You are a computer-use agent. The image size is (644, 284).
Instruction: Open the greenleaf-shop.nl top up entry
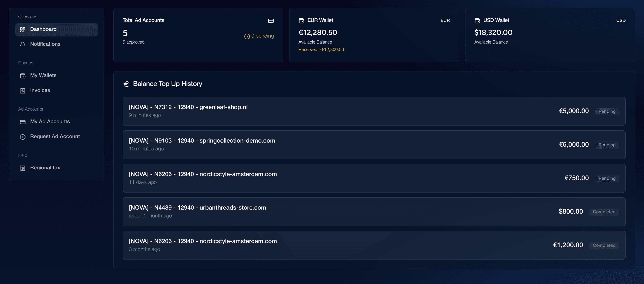click(374, 111)
